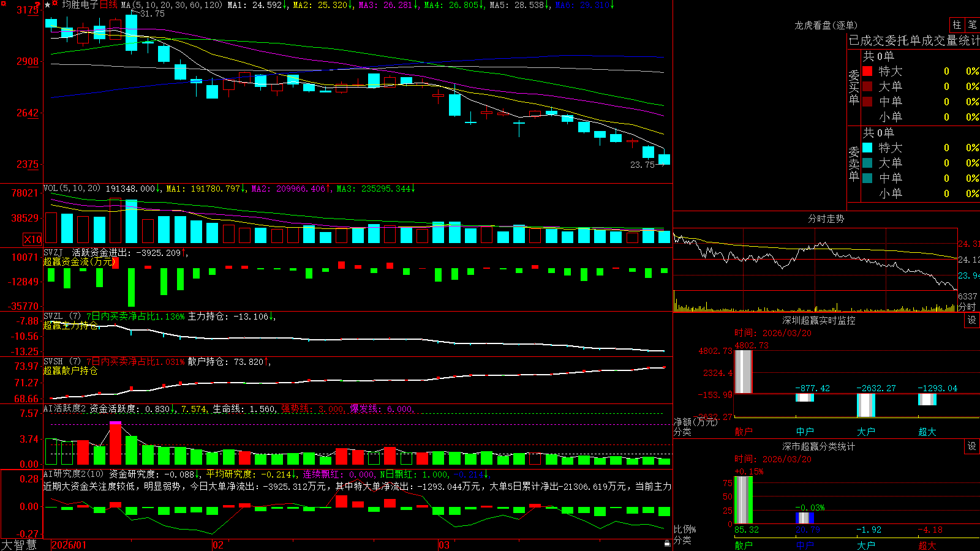The height and width of the screenshot is (551, 980).
Task: Click the 日线 period label
Action: click(108, 5)
